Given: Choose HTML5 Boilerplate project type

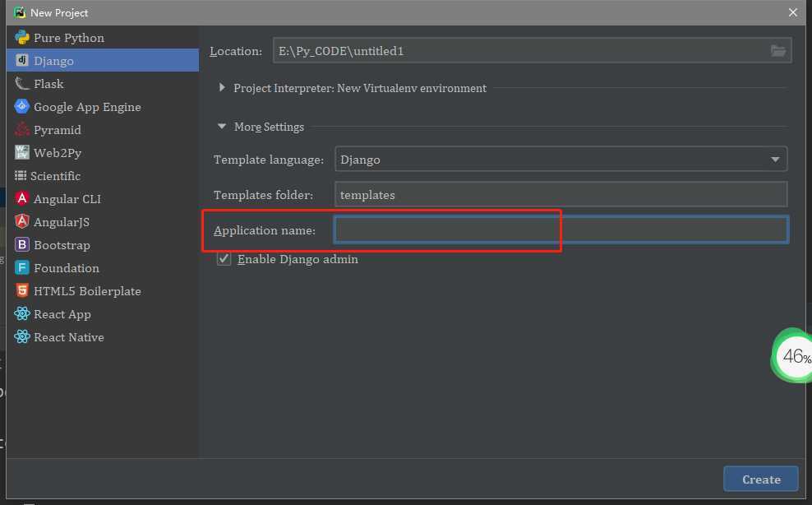Looking at the screenshot, I should point(87,291).
